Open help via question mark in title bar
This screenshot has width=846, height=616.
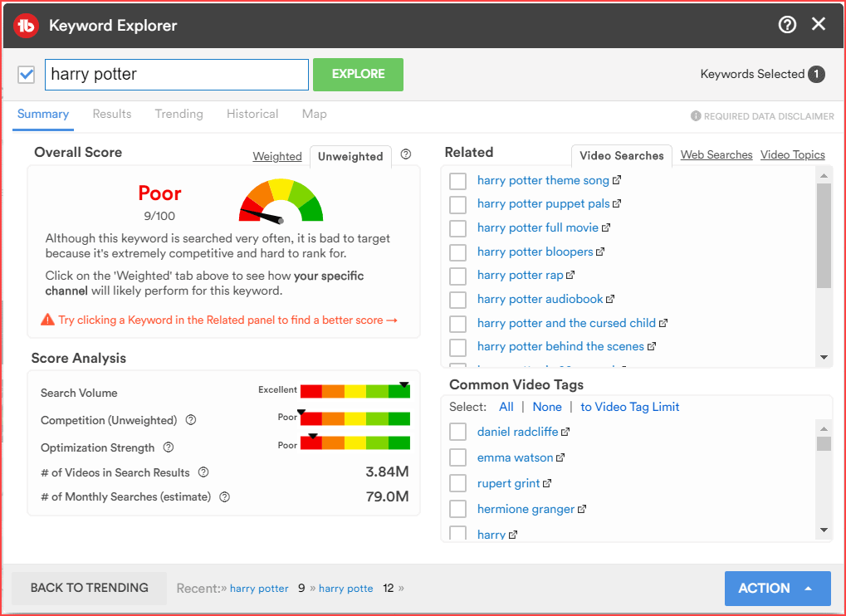(787, 24)
